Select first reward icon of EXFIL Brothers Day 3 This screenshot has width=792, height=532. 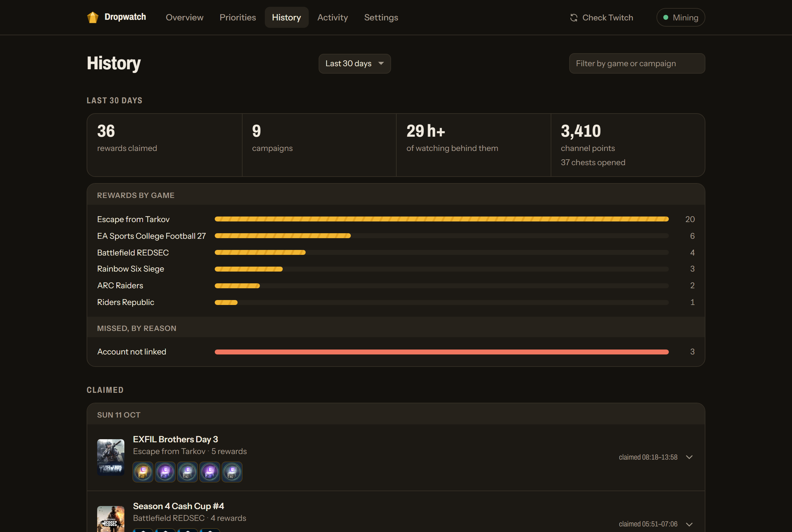[143, 472]
